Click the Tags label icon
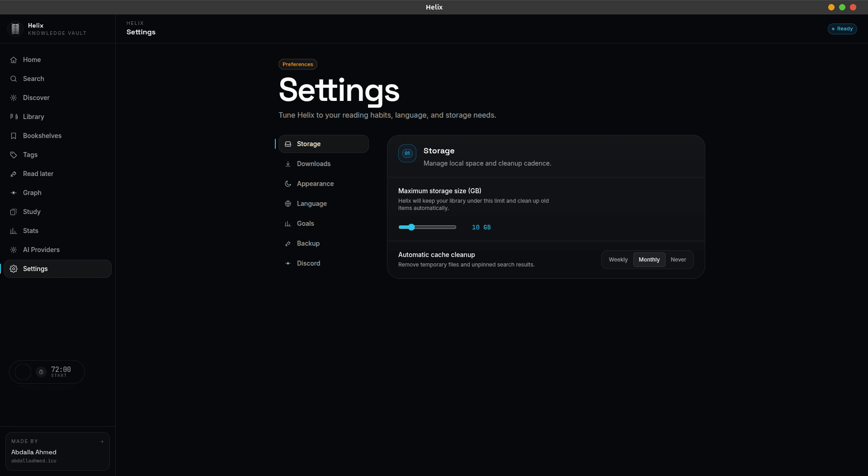Screen dimensions: 868x476 [x=14, y=155]
